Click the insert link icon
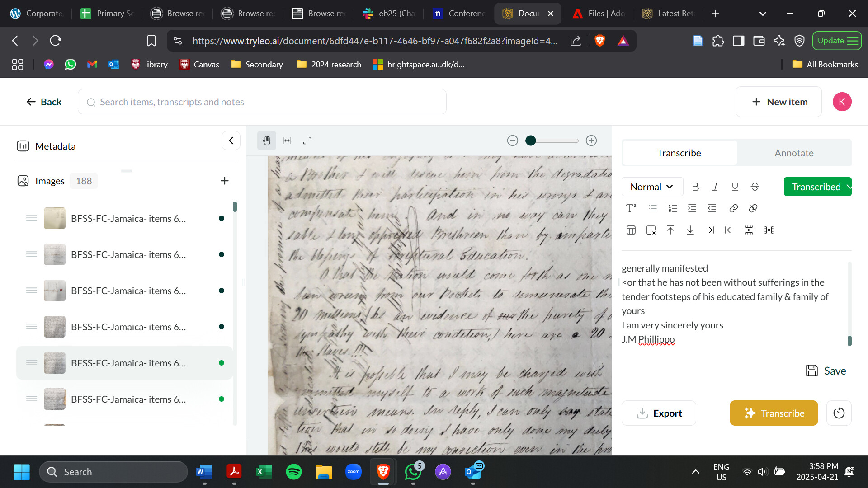The height and width of the screenshot is (488, 868). (x=733, y=208)
